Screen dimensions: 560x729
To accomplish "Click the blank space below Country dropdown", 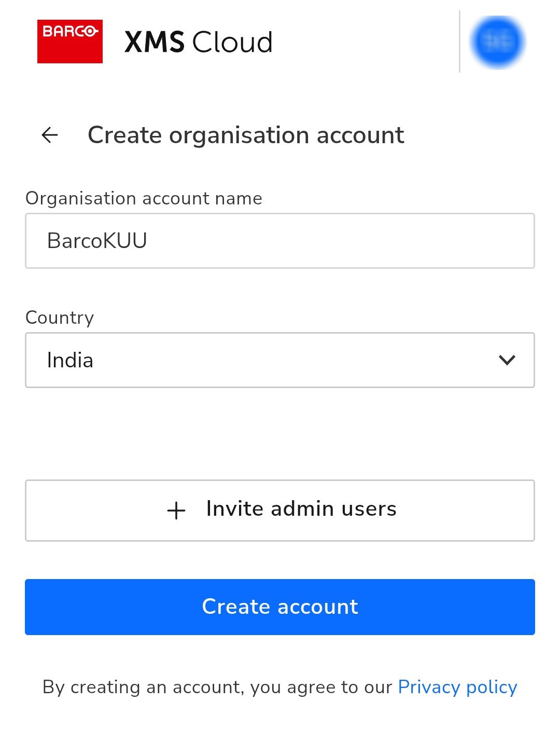I will coord(280,433).
